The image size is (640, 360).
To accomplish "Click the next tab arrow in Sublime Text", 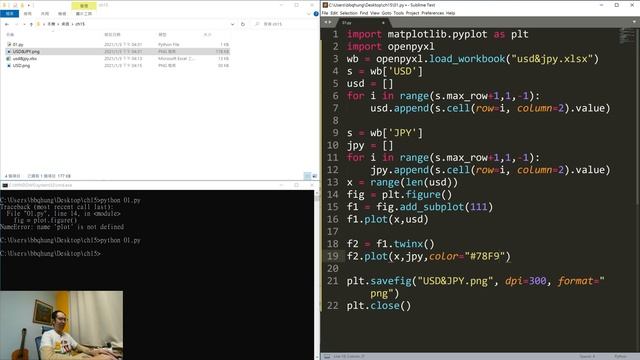I will [330, 22].
